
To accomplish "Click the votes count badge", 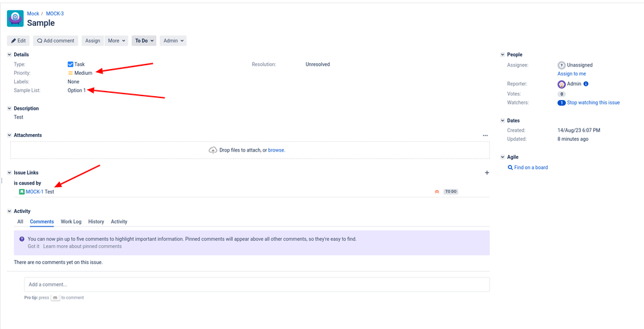I will coord(561,94).
